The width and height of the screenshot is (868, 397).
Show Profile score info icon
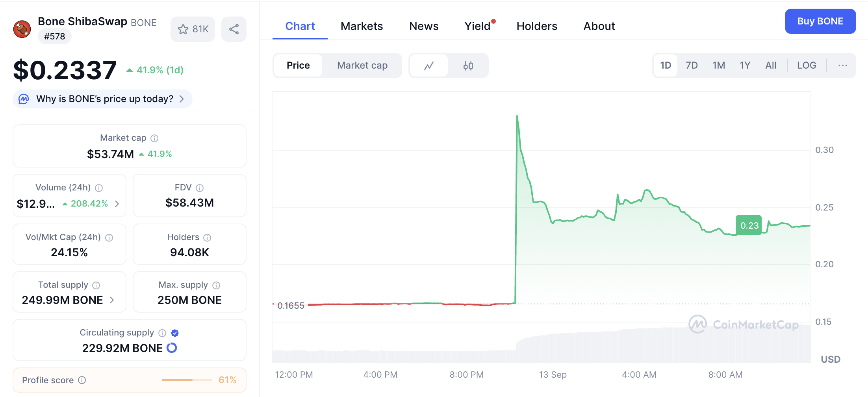click(82, 380)
